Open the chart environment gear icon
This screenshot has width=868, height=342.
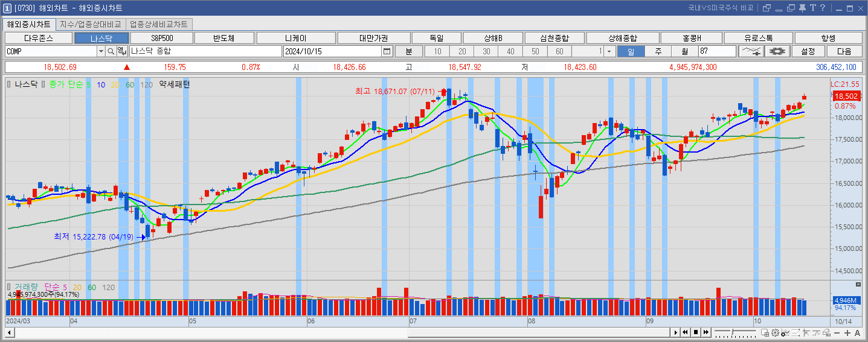pyautogui.click(x=778, y=51)
